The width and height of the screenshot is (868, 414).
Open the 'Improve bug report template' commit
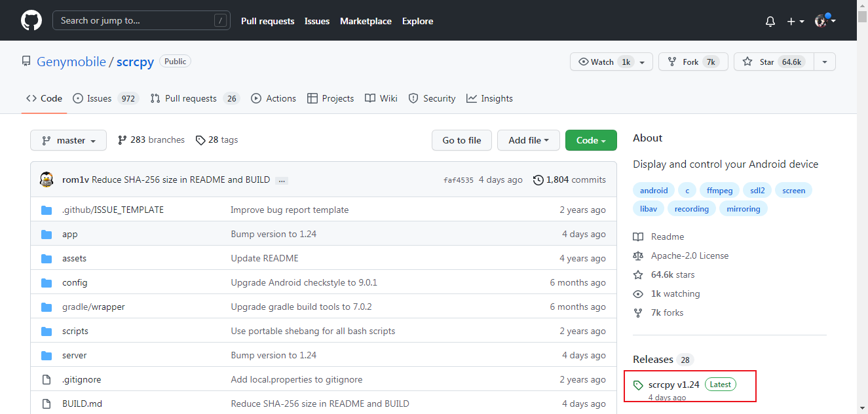coord(290,210)
